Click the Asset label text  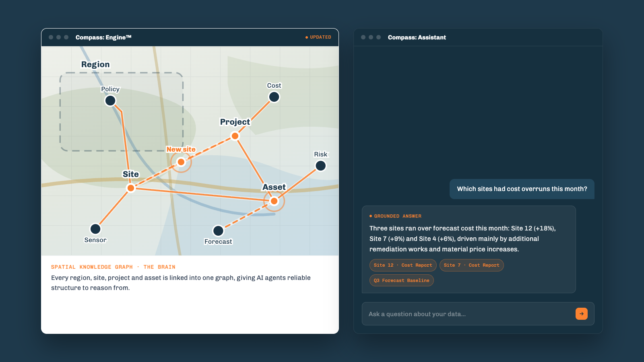[274, 187]
